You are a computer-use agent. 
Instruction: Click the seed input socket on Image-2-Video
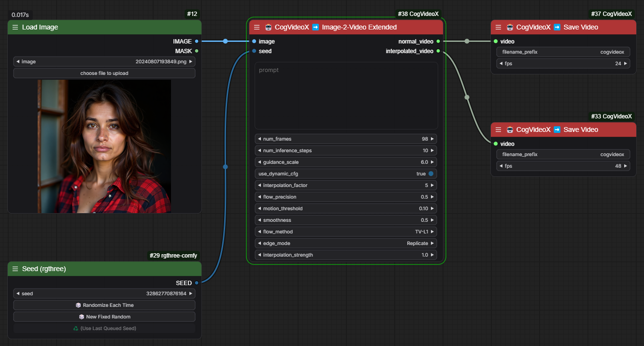254,51
